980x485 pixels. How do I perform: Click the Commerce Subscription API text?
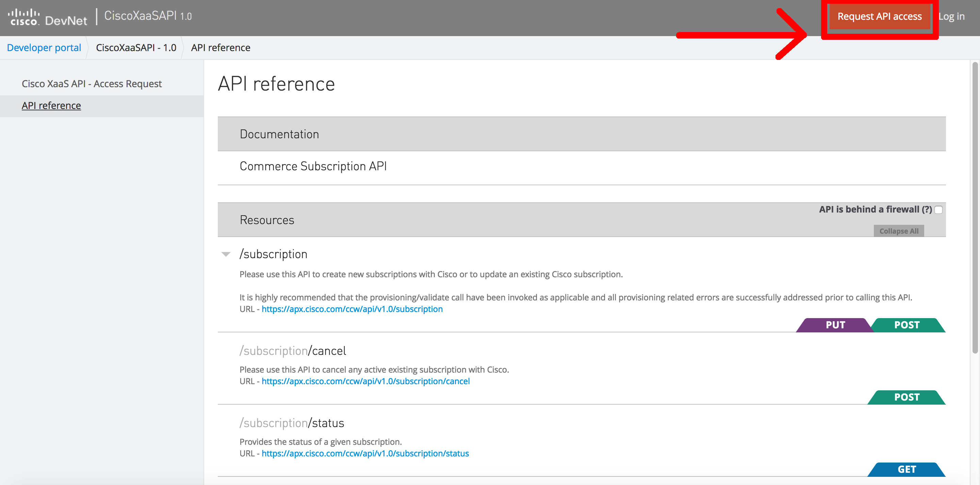click(x=313, y=166)
